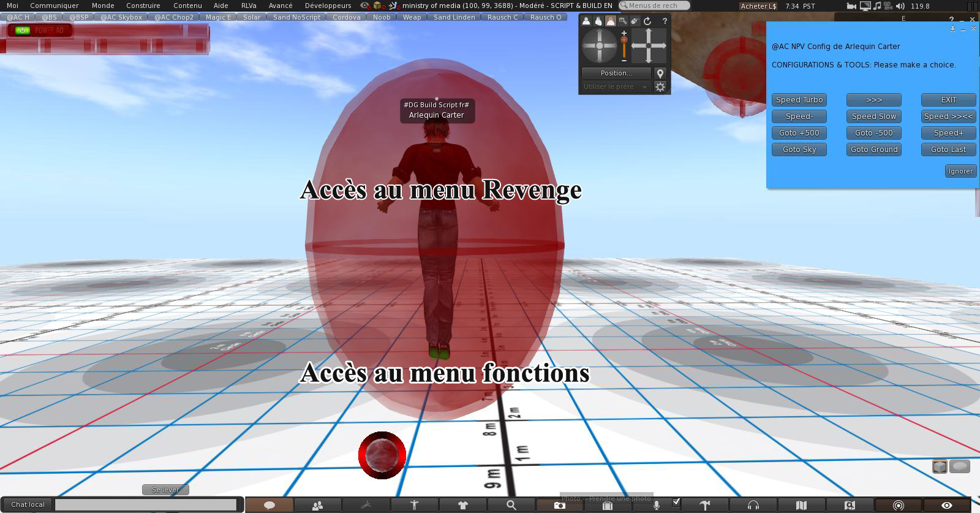This screenshot has width=980, height=513.
Task: Open the People panel icon
Action: [x=317, y=505]
